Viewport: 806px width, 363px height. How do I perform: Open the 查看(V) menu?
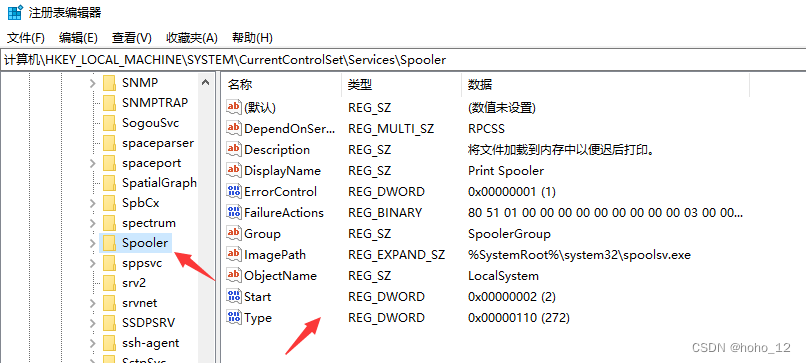pos(132,38)
